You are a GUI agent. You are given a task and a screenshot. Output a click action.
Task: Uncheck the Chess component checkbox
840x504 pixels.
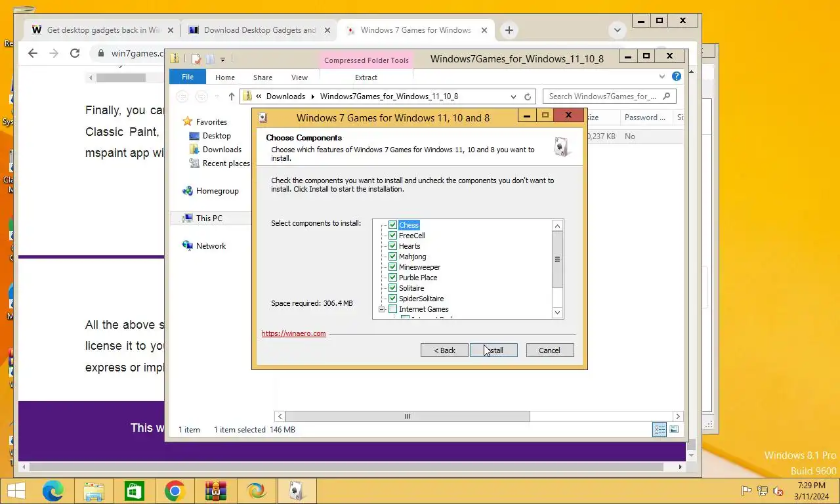pos(393,225)
